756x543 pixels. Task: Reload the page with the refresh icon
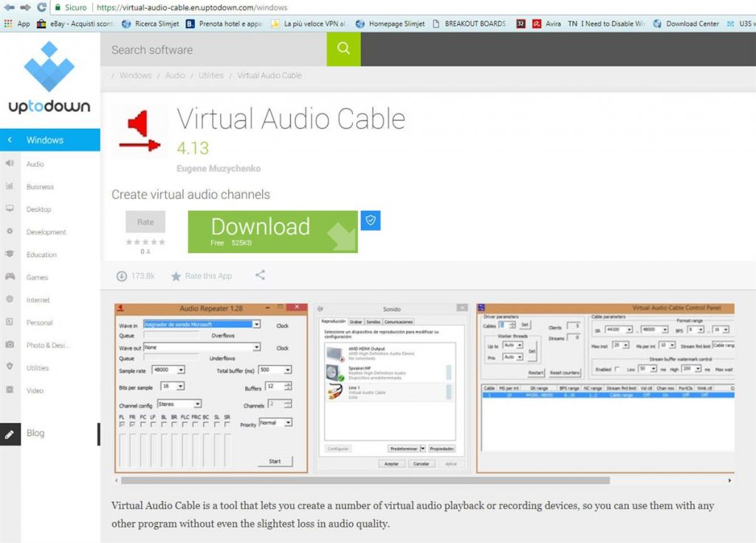click(x=41, y=7)
